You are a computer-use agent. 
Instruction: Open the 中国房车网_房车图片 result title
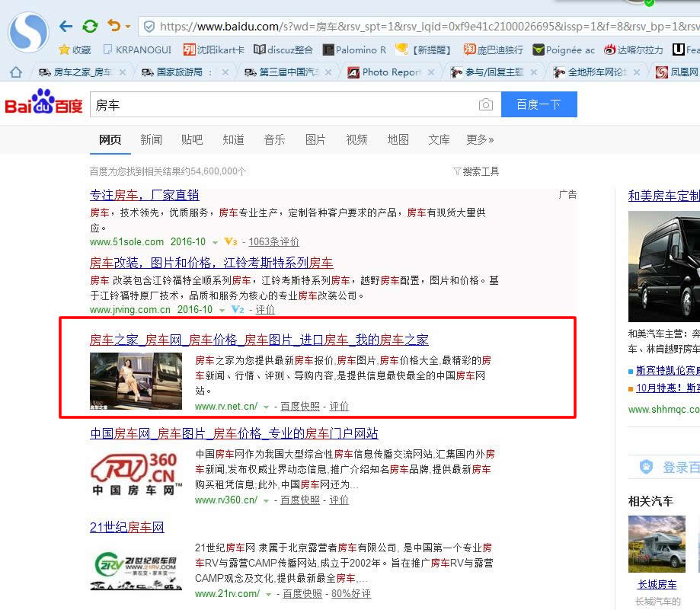click(x=234, y=433)
